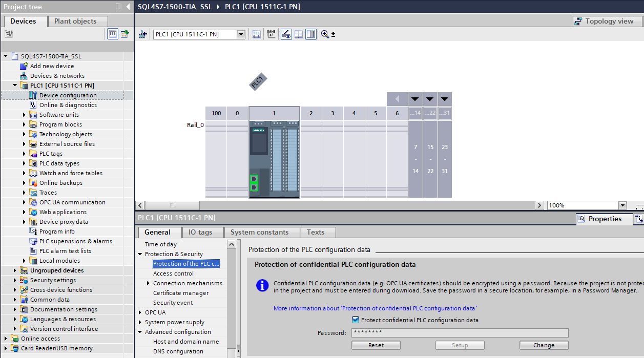Open the 100% zoom level dropdown
Viewport: 644px width, 358px height.
point(622,205)
